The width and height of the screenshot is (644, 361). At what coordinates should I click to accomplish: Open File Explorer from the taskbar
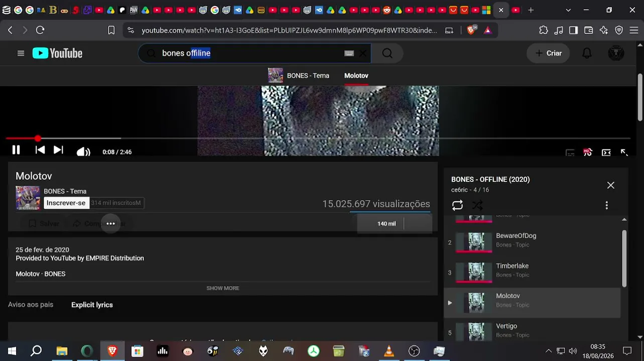(x=62, y=351)
